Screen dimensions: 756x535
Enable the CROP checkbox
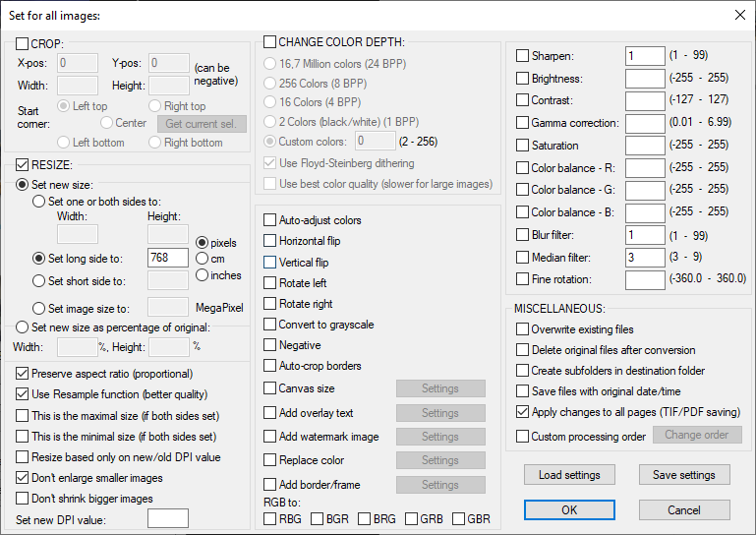[x=23, y=44]
